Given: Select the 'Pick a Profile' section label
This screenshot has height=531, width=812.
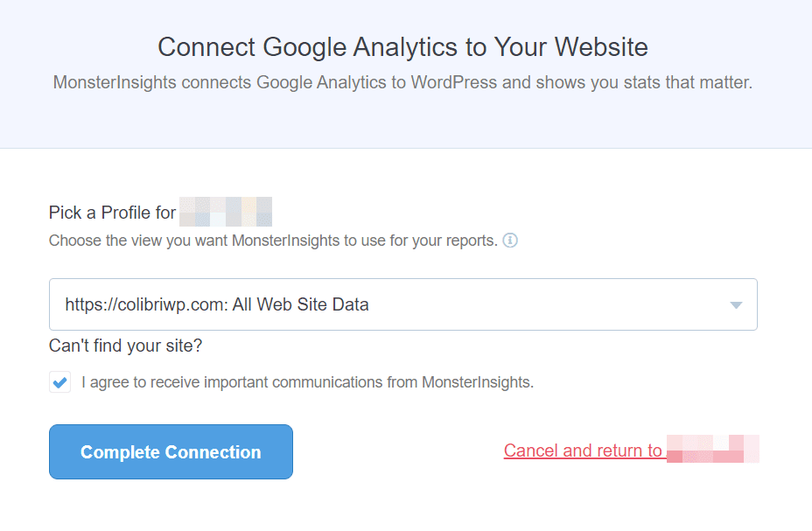Looking at the screenshot, I should (113, 212).
